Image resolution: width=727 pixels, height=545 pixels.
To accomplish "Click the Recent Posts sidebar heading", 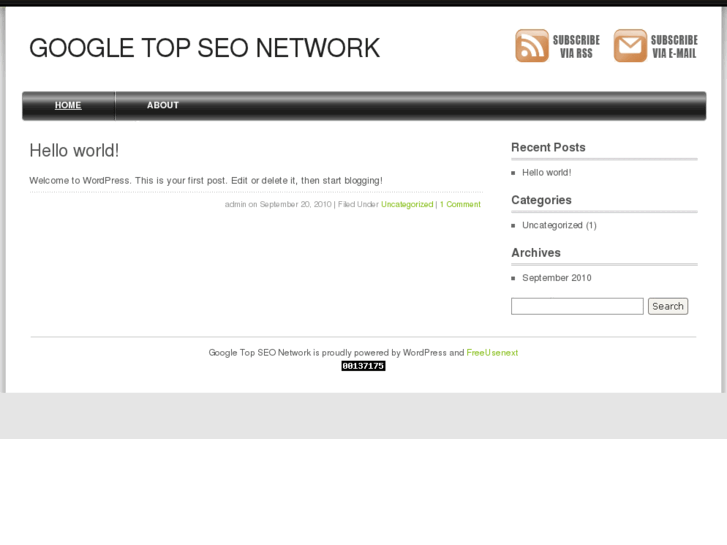I will click(x=548, y=148).
